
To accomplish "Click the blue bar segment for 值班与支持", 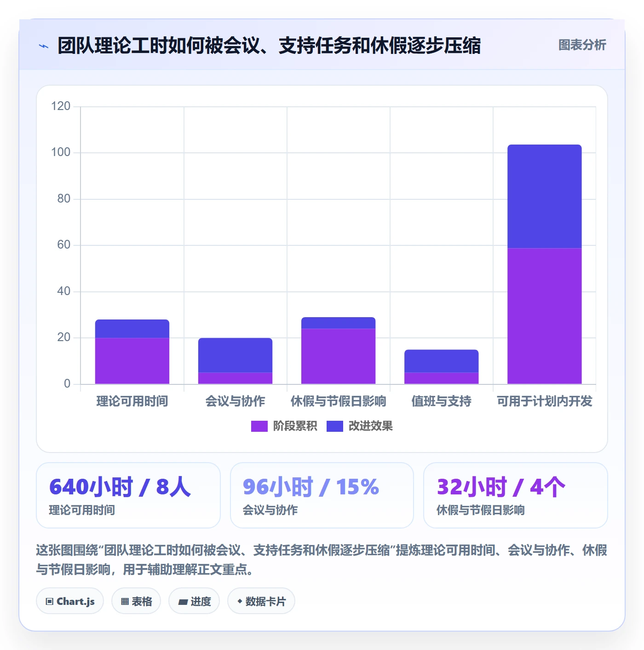I will click(x=441, y=361).
